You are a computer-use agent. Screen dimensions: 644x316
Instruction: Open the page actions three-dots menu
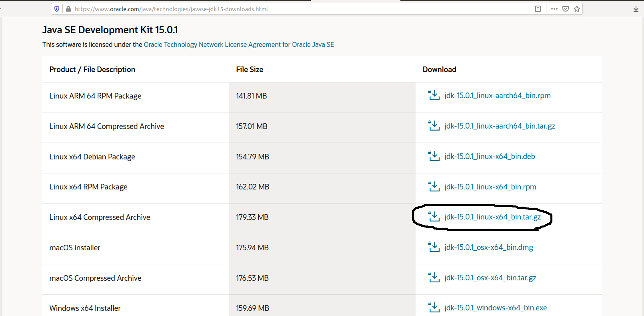point(554,9)
